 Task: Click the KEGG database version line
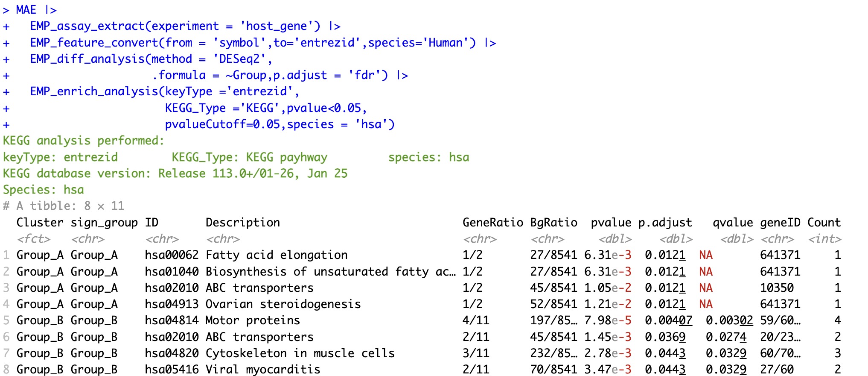coord(175,173)
